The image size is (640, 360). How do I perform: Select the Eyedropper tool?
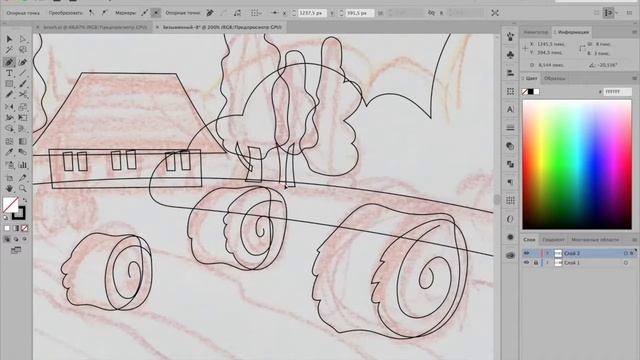9,152
